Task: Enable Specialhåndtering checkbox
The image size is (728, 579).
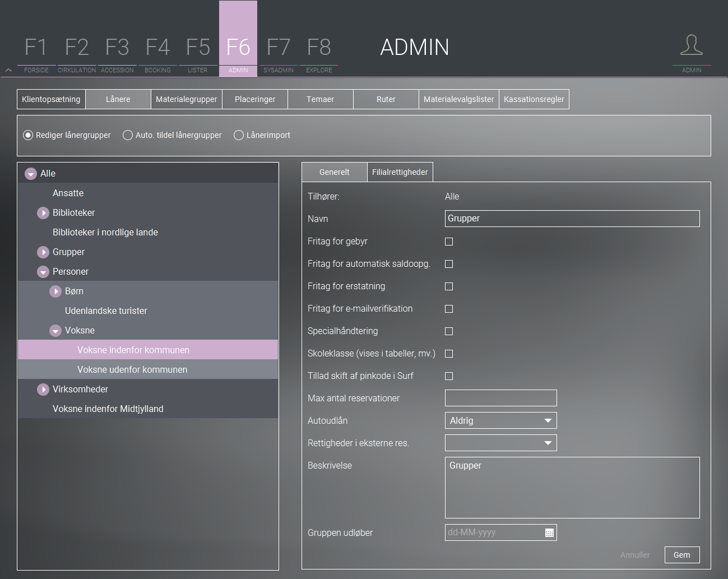Action: tap(449, 331)
